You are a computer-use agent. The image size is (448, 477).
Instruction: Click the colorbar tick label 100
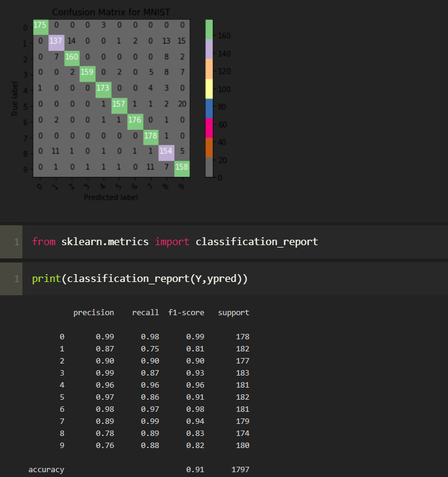(224, 89)
